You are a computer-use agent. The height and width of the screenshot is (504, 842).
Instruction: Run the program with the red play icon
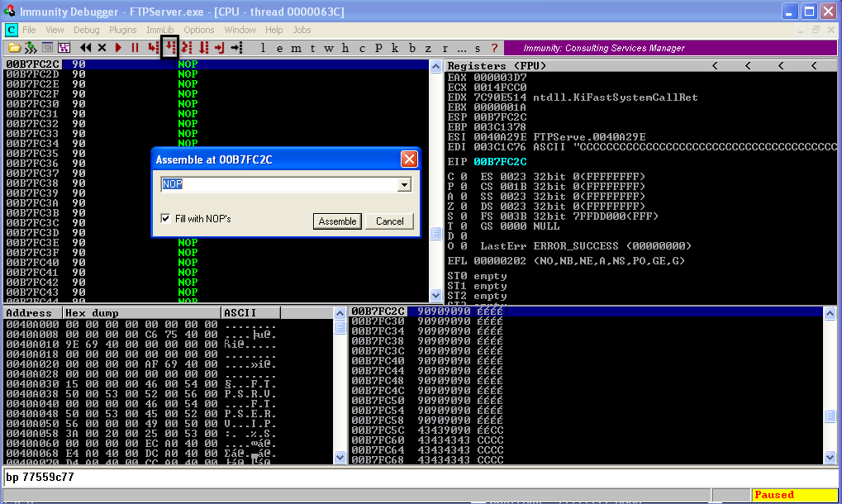tap(119, 48)
